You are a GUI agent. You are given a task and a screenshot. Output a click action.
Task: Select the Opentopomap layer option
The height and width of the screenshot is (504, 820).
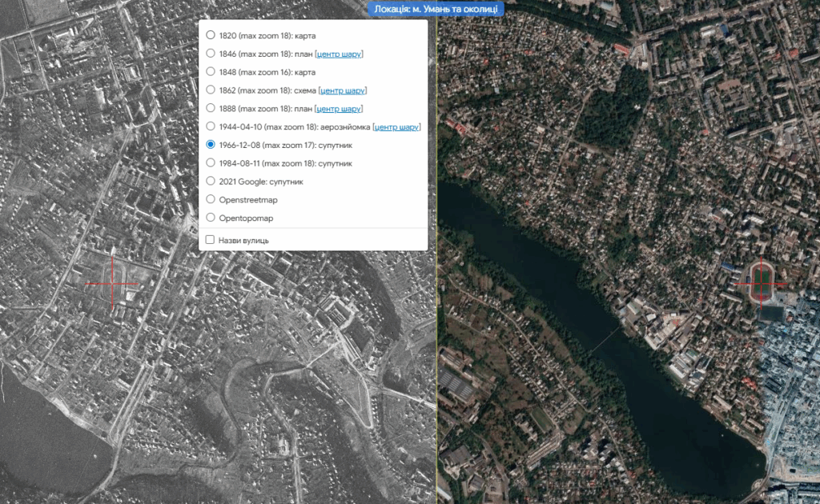[x=211, y=218]
